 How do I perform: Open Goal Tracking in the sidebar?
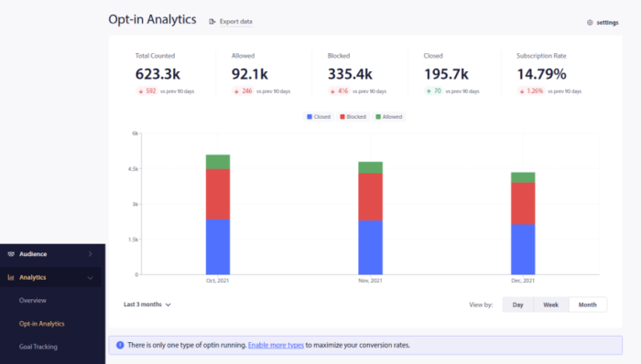38,347
